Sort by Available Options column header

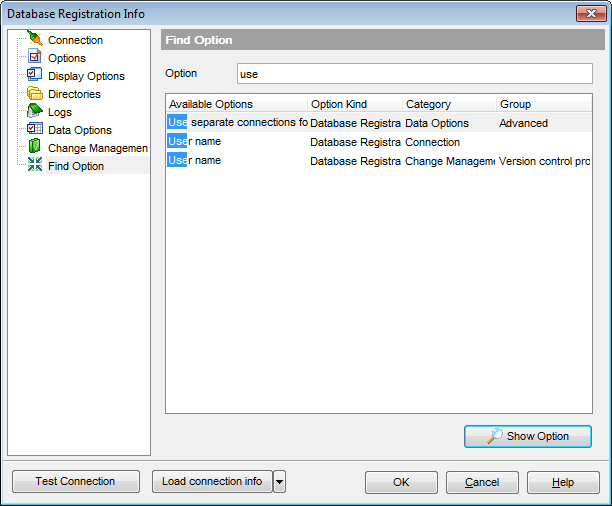pyautogui.click(x=236, y=104)
